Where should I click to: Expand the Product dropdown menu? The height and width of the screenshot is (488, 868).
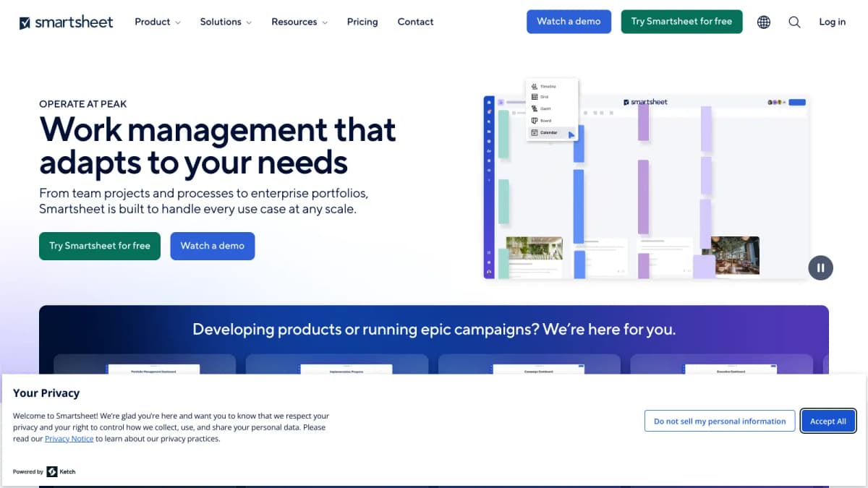click(157, 22)
